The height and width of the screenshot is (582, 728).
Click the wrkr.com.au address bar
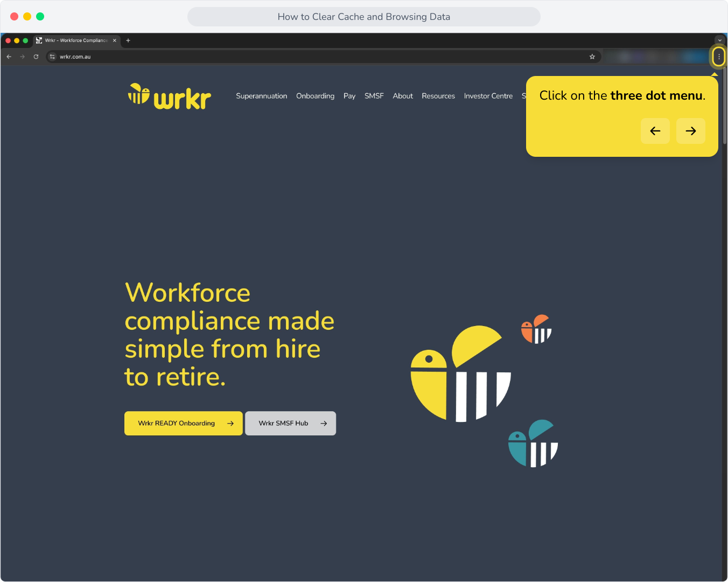pos(323,57)
